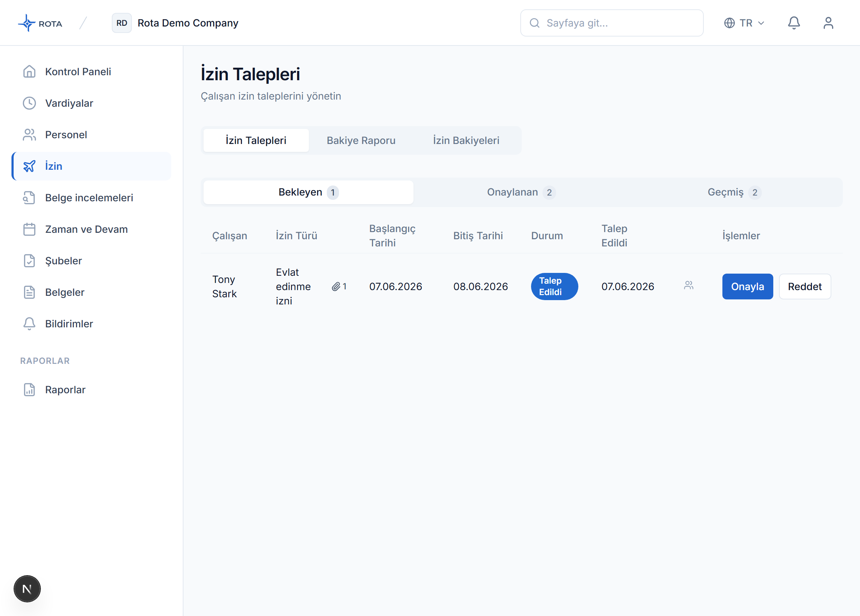Approve request with the Onayla button

[747, 287]
